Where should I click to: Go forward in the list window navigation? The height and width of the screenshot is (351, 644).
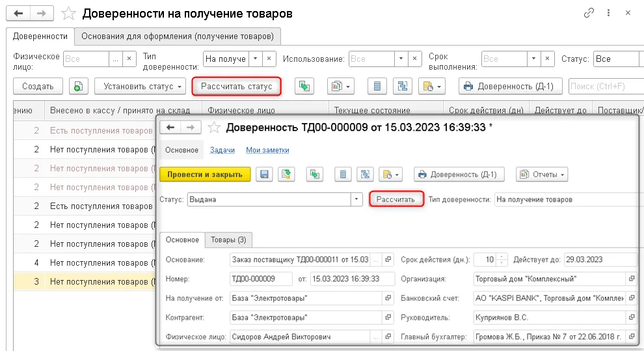pos(42,14)
